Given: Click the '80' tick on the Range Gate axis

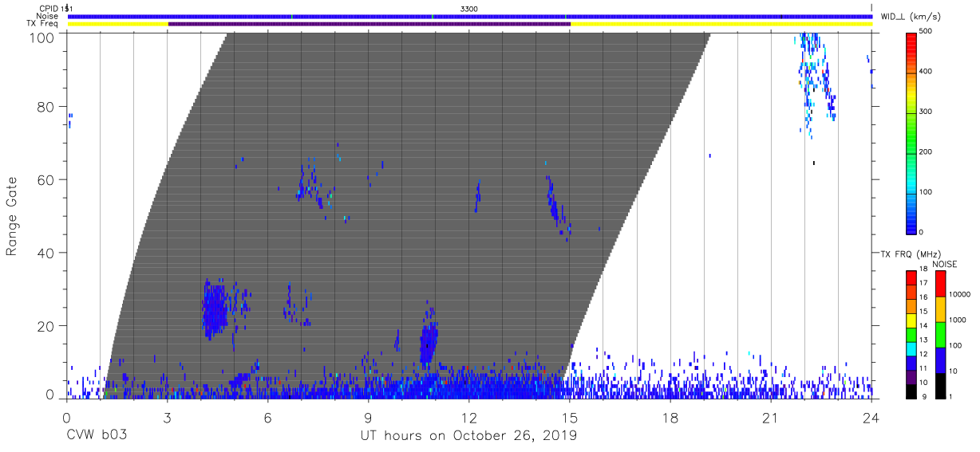Looking at the screenshot, I should (x=47, y=107).
